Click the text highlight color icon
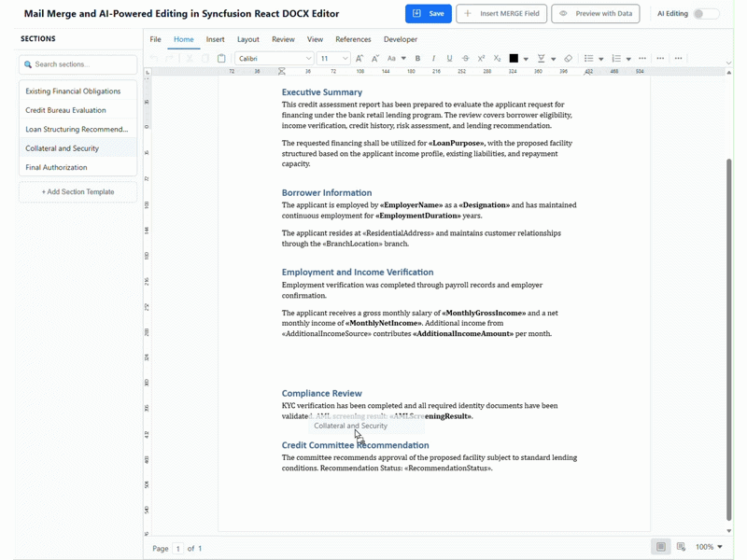 (542, 59)
